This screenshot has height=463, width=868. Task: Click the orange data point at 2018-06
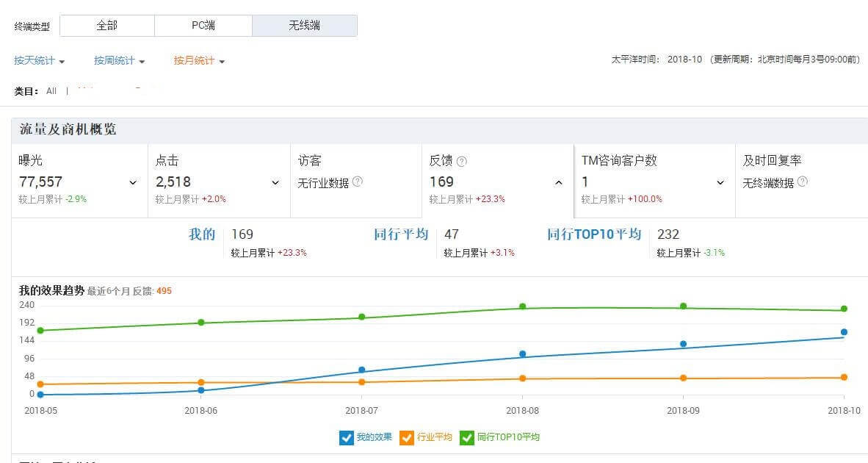click(200, 382)
